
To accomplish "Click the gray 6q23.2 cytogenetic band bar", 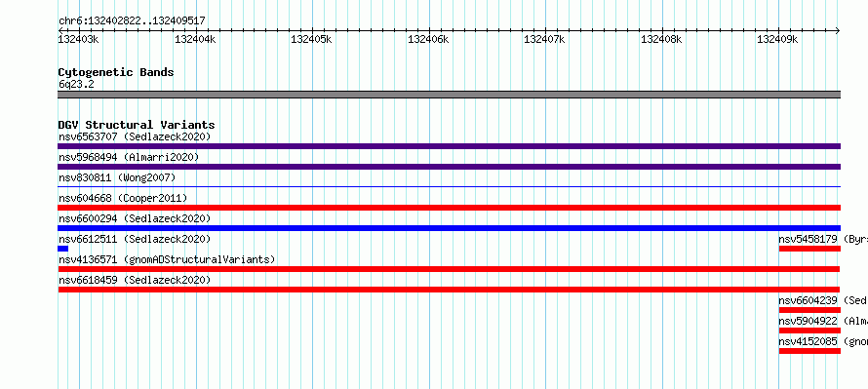I will pyautogui.click(x=449, y=95).
